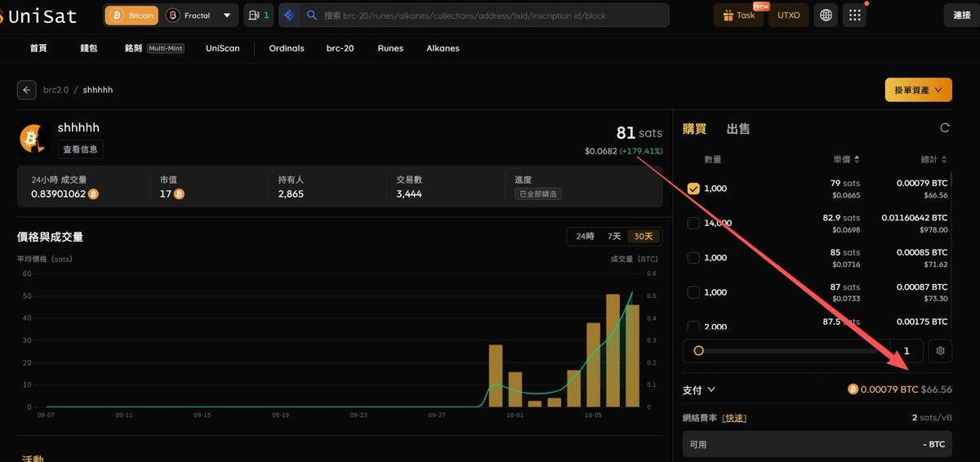The image size is (980, 462).
Task: Click the 快速 fee rate link
Action: [734, 418]
